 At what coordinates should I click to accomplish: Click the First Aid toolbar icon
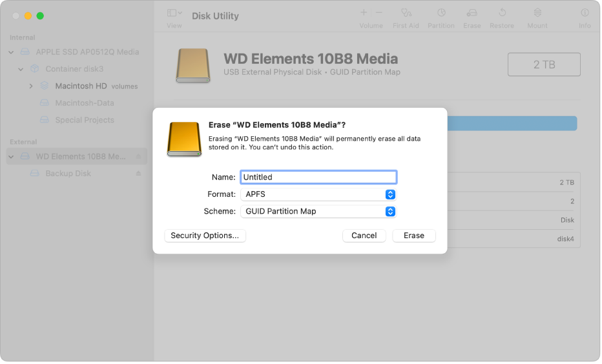tap(406, 13)
